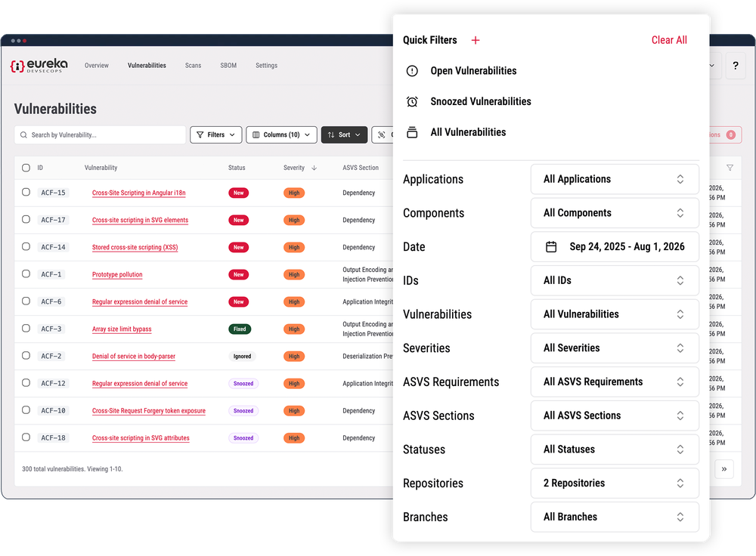
Task: Expand the All Vulnerabilities filter selector
Action: click(x=615, y=314)
